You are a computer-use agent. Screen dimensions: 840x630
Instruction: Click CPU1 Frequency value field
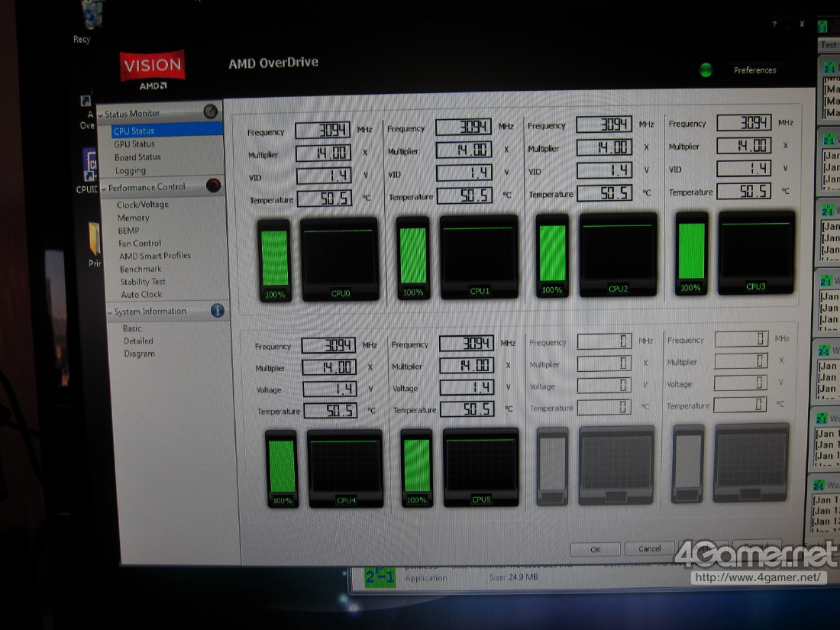click(x=464, y=127)
